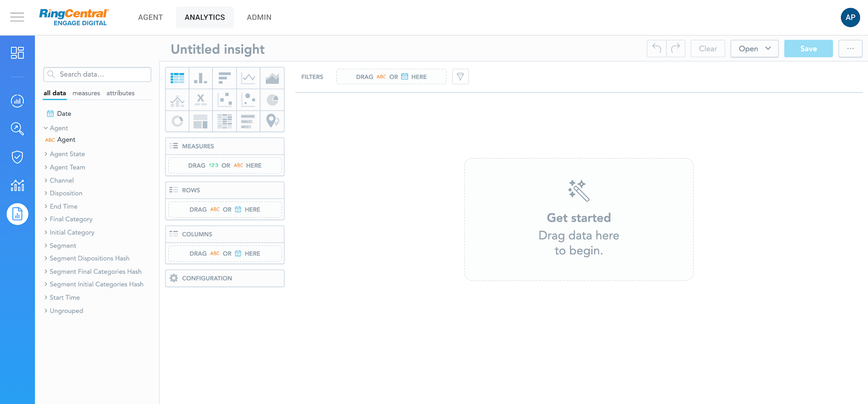Click the Clear button
Image resolution: width=868 pixels, height=404 pixels.
tap(708, 48)
